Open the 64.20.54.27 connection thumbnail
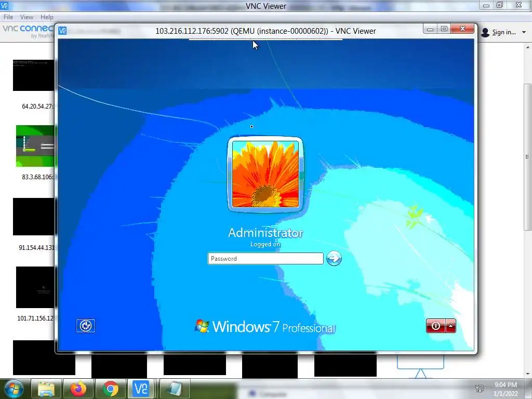The height and width of the screenshot is (399, 532). point(34,75)
